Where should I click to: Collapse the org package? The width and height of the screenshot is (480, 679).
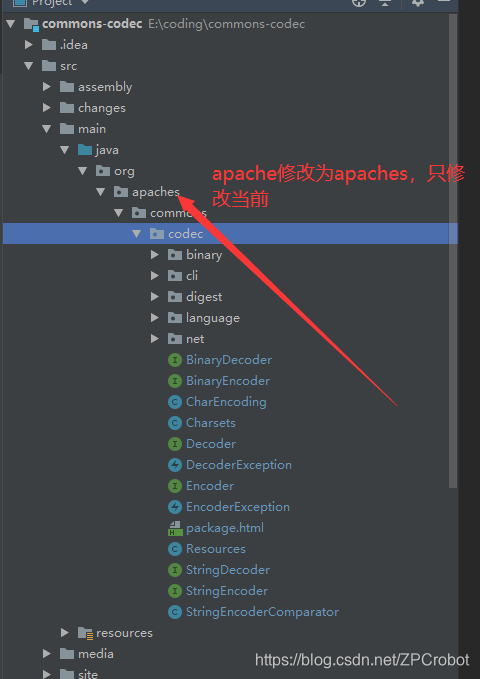[x=83, y=171]
